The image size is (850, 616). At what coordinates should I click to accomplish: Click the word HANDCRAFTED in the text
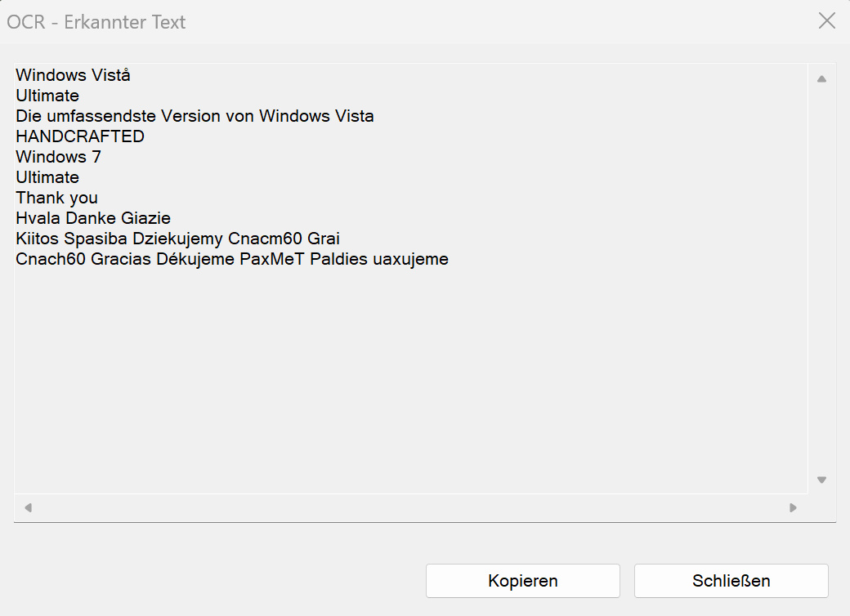click(x=80, y=136)
